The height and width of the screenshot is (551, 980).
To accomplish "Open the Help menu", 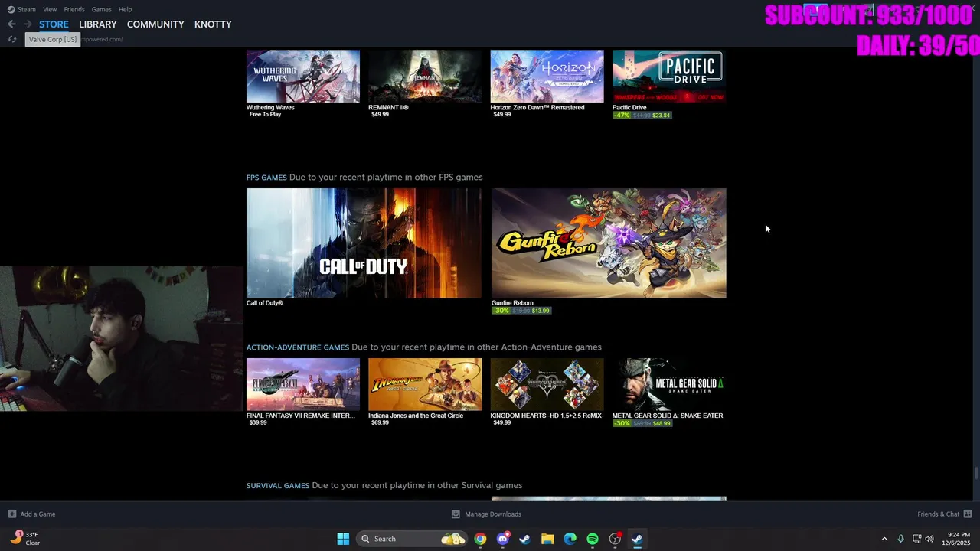I will [125, 9].
